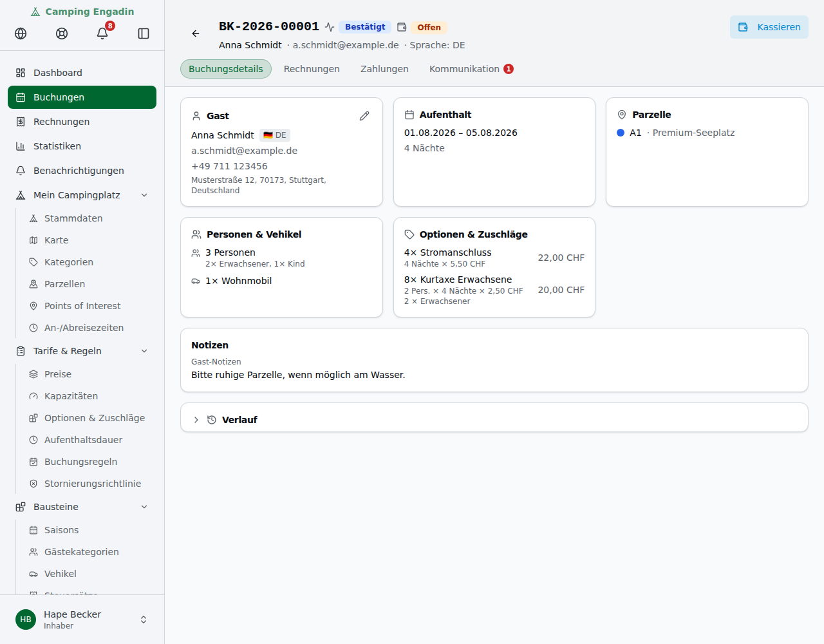Switch to the Zahlungen tab
This screenshot has height=644, width=824.
[384, 69]
